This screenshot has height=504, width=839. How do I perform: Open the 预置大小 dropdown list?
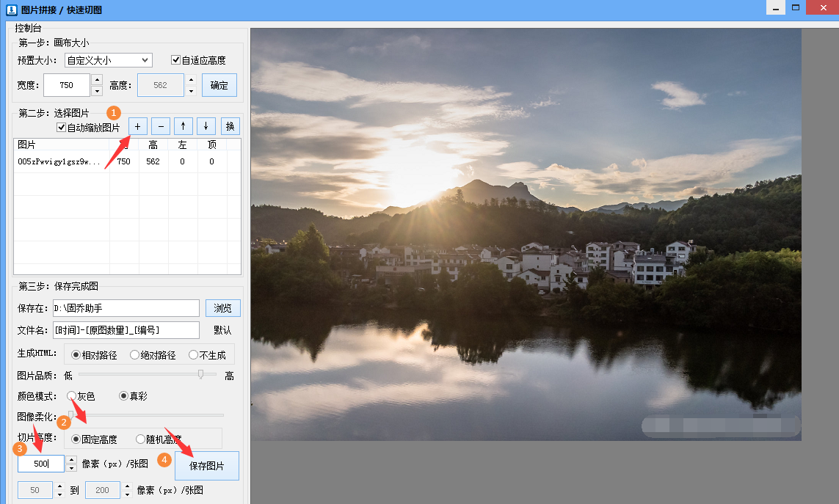pyautogui.click(x=108, y=60)
